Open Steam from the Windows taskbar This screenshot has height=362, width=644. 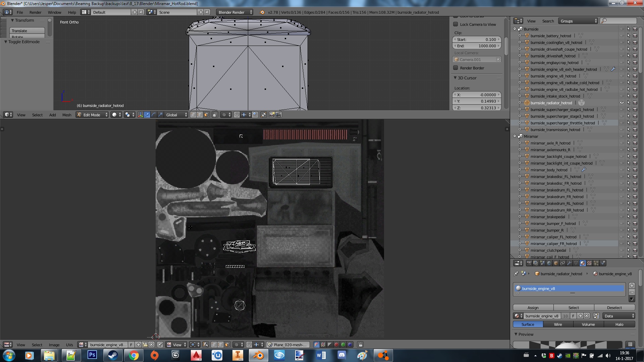click(113, 355)
